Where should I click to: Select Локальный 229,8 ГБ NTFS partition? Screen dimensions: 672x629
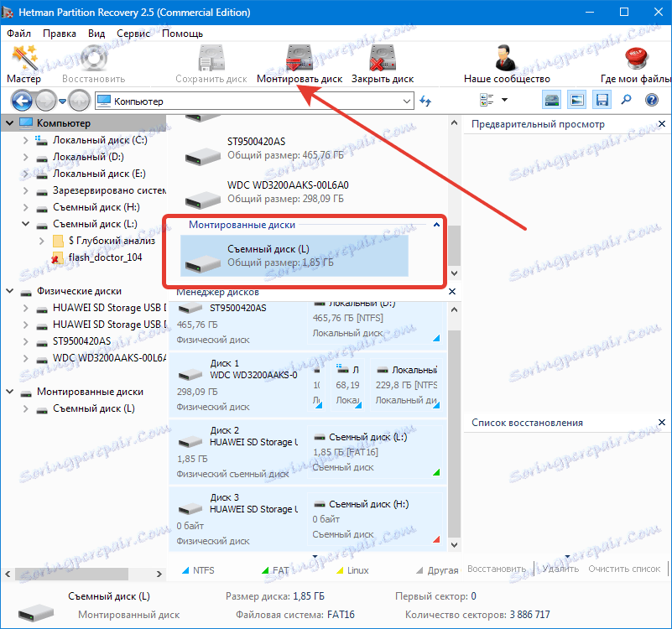coord(406,385)
